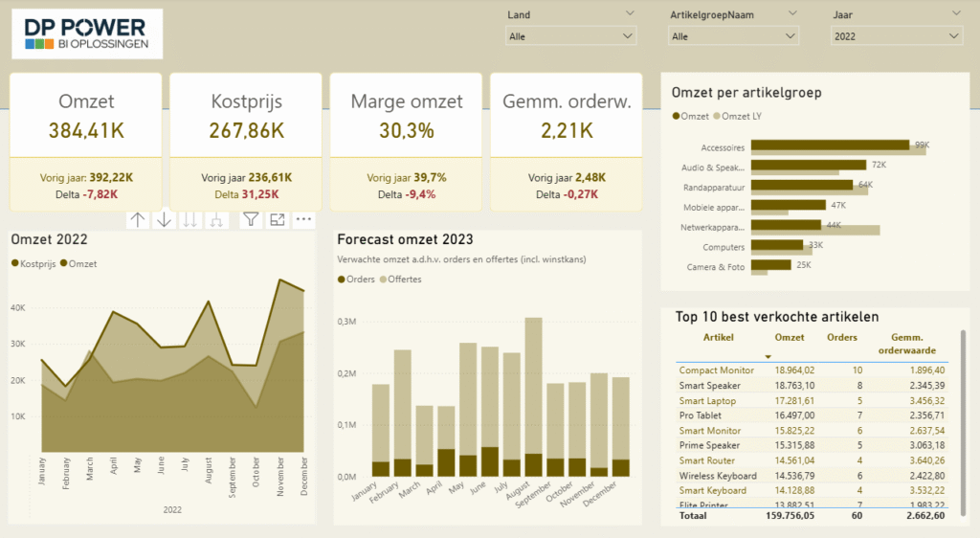Go to next hierarchy level double-arrow icon
The width and height of the screenshot is (980, 538).
(x=190, y=219)
